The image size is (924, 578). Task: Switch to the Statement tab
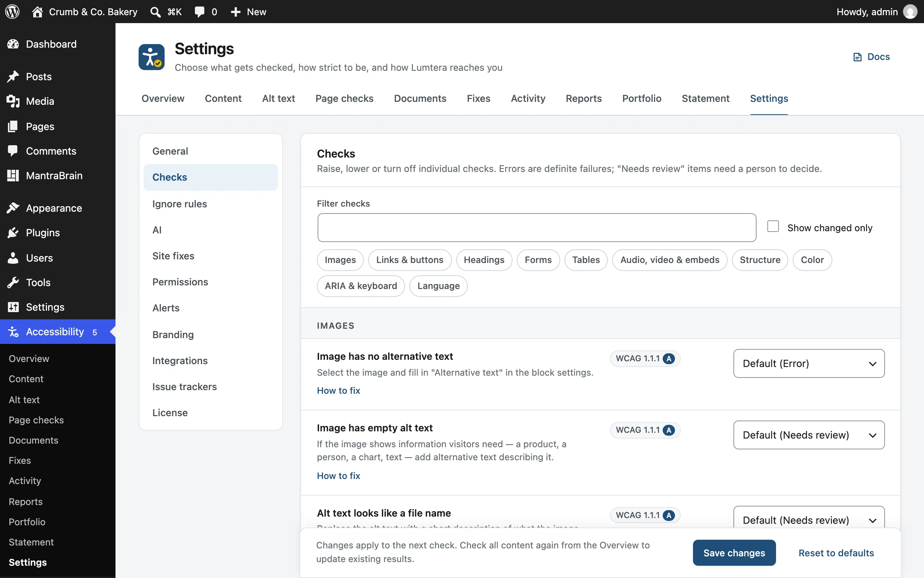tap(705, 98)
